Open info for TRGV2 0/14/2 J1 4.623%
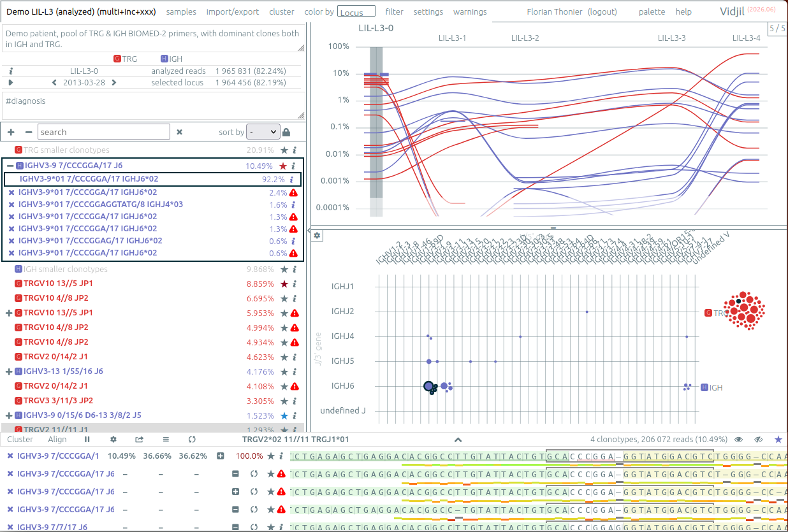This screenshot has width=788, height=532. (294, 357)
